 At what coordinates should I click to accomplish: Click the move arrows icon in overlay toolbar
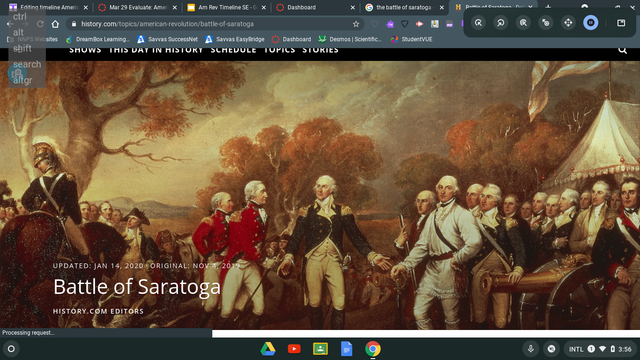click(568, 23)
